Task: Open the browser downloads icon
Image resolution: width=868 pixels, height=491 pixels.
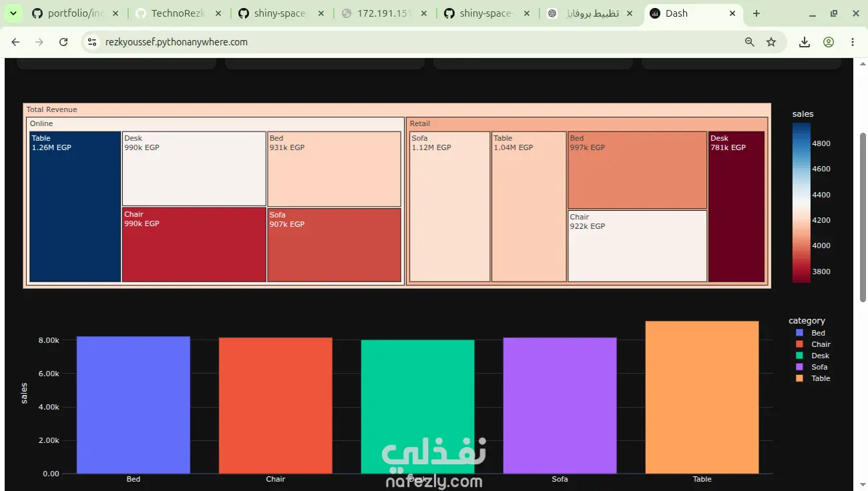Action: [x=805, y=42]
